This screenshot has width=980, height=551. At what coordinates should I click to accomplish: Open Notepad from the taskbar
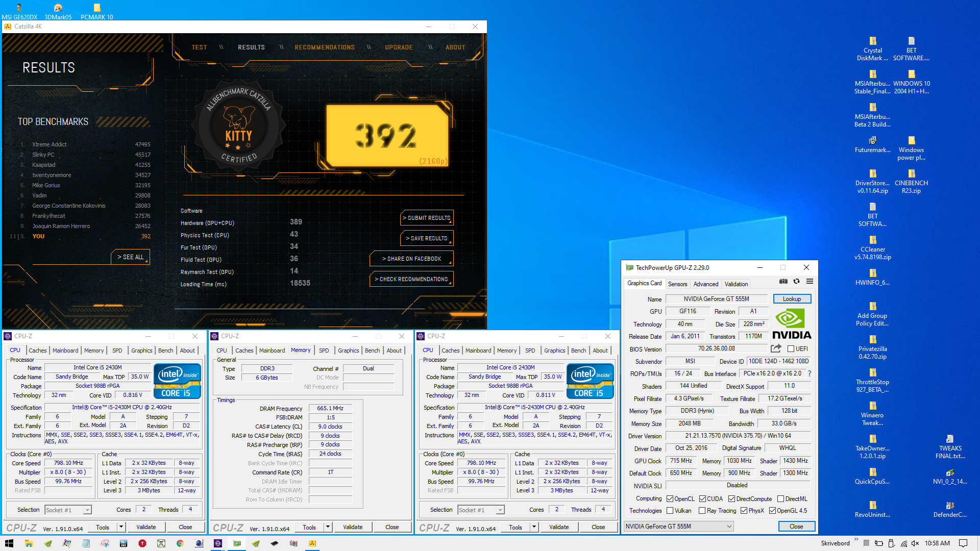tap(86, 543)
